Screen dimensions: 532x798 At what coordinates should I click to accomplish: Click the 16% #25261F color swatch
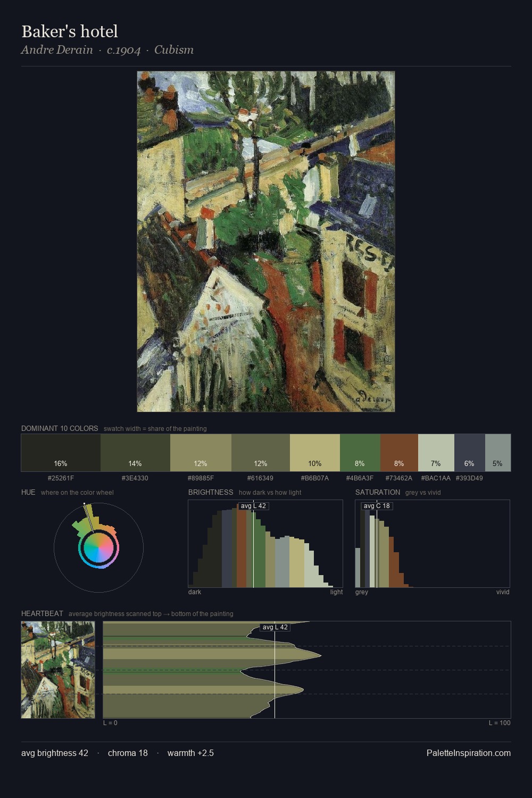61,453
